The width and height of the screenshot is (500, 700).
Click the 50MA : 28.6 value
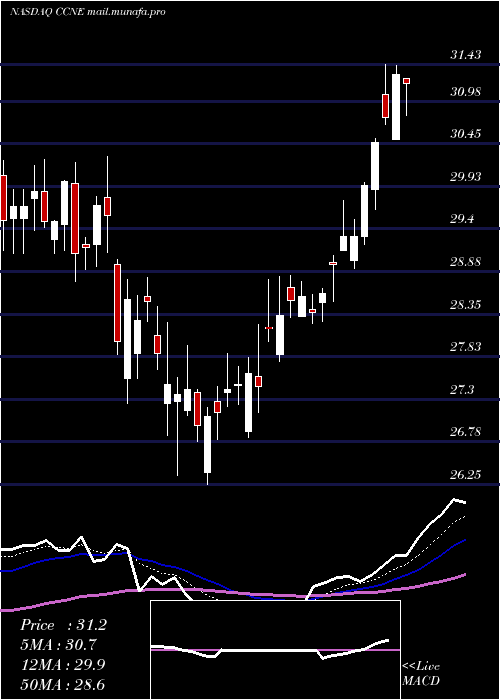62,684
